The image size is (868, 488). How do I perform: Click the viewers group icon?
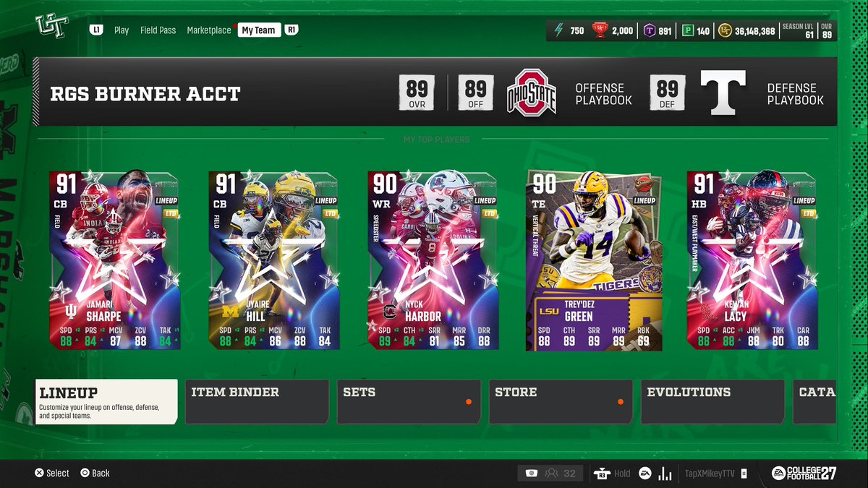coord(552,473)
